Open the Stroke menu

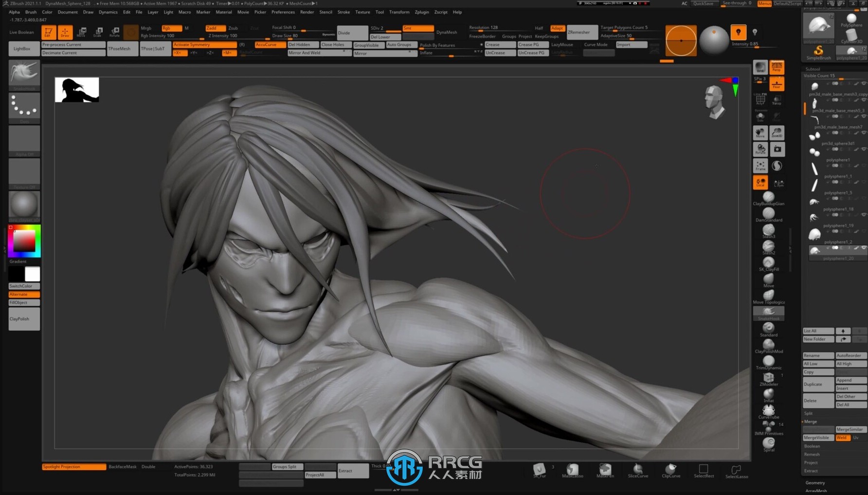coord(344,12)
